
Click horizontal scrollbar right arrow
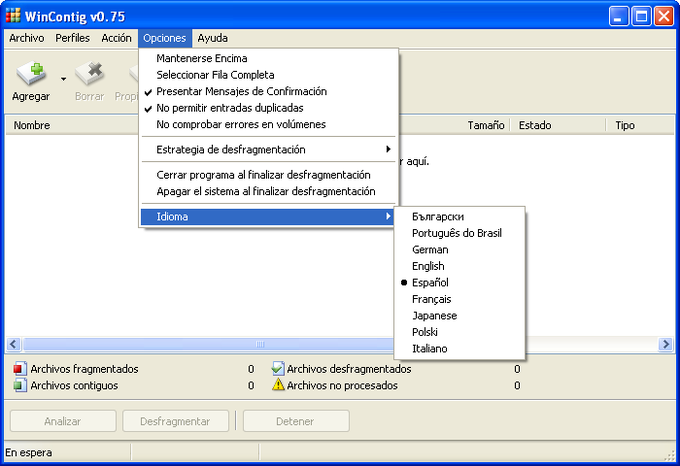[x=666, y=344]
